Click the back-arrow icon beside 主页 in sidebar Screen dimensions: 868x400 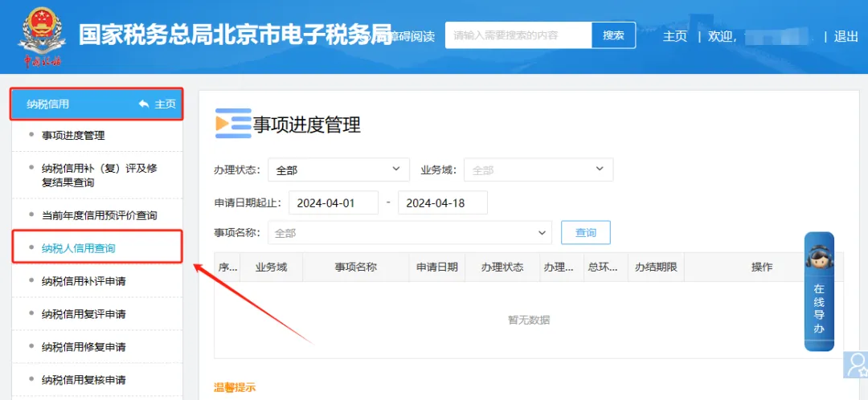pyautogui.click(x=144, y=104)
